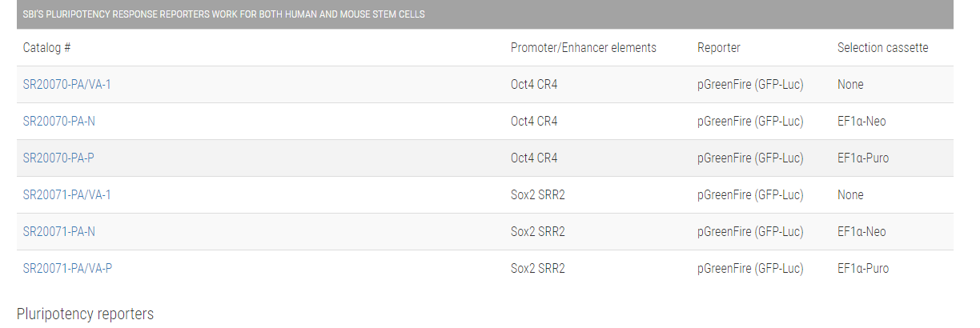This screenshot has height=328, width=980.
Task: Click None cell in SR20071-PA/VA-1 row
Action: pos(850,194)
